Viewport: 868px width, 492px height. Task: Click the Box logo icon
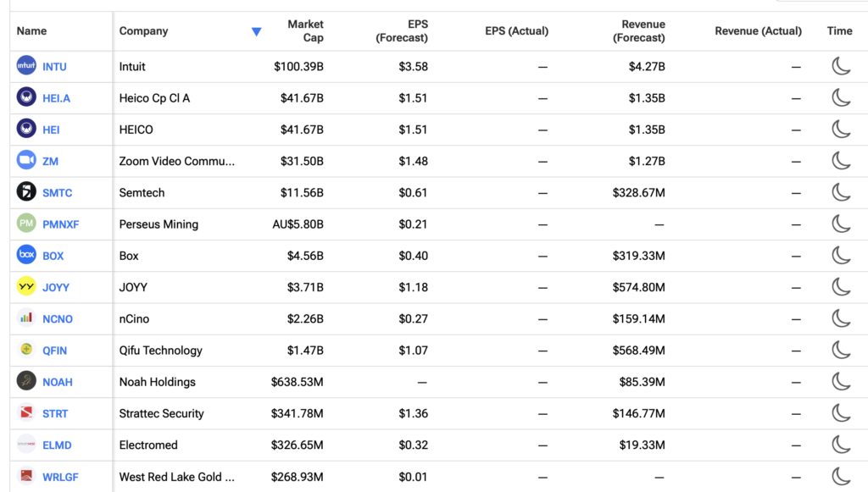coord(26,255)
